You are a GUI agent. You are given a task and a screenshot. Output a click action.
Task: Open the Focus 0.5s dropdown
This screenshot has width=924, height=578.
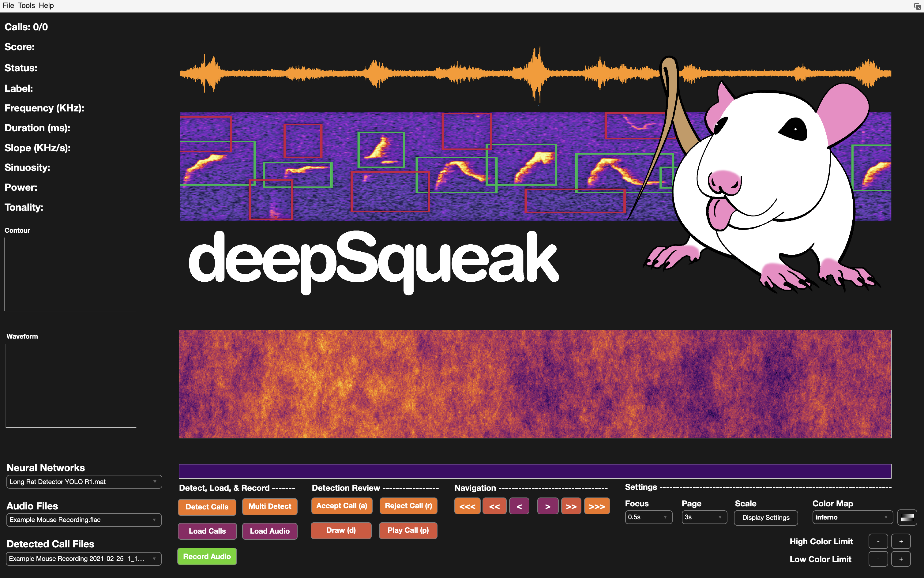tap(648, 517)
